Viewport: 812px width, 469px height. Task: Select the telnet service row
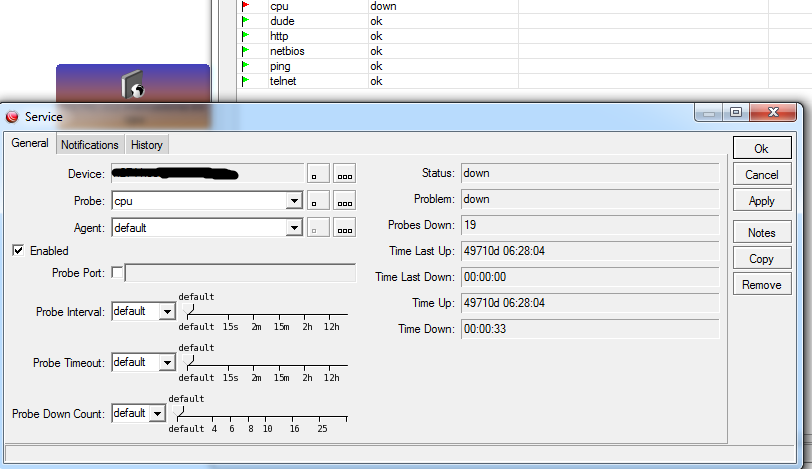(x=525, y=81)
